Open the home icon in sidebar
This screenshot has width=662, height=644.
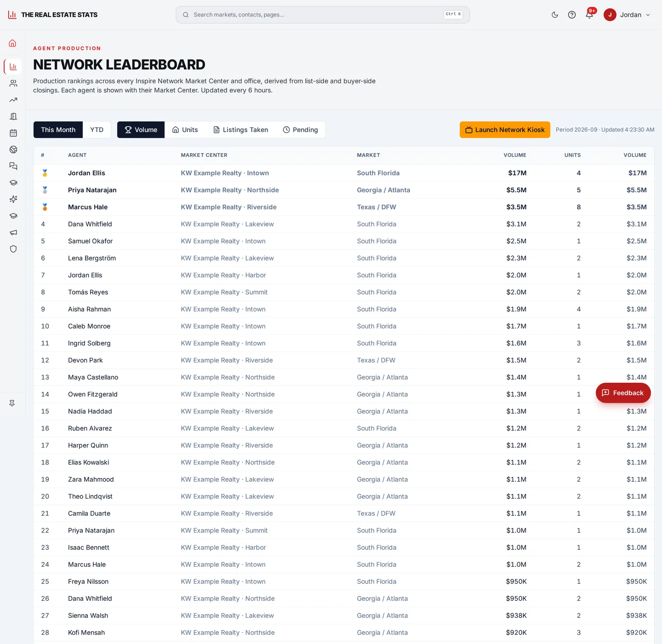tap(13, 43)
